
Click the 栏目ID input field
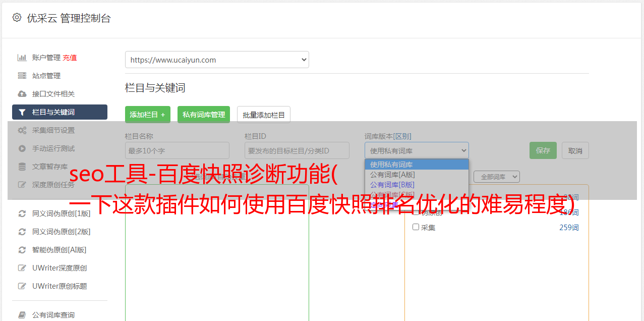[x=297, y=150]
